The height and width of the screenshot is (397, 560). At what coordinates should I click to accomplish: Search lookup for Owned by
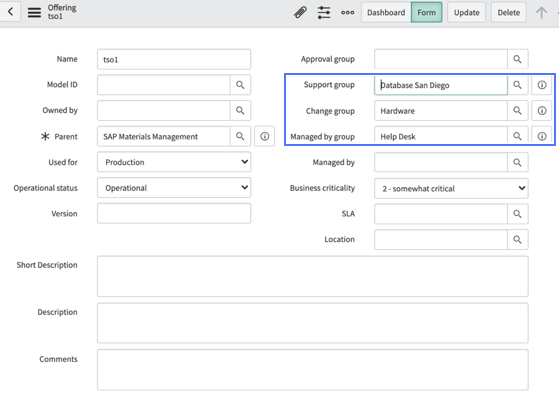pos(240,110)
